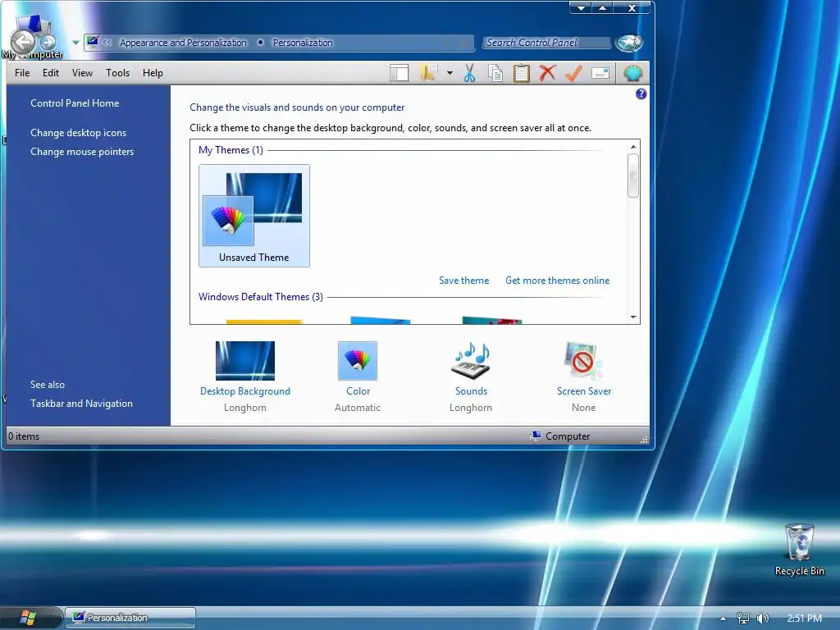
Task: Click the network tray icon
Action: click(742, 619)
